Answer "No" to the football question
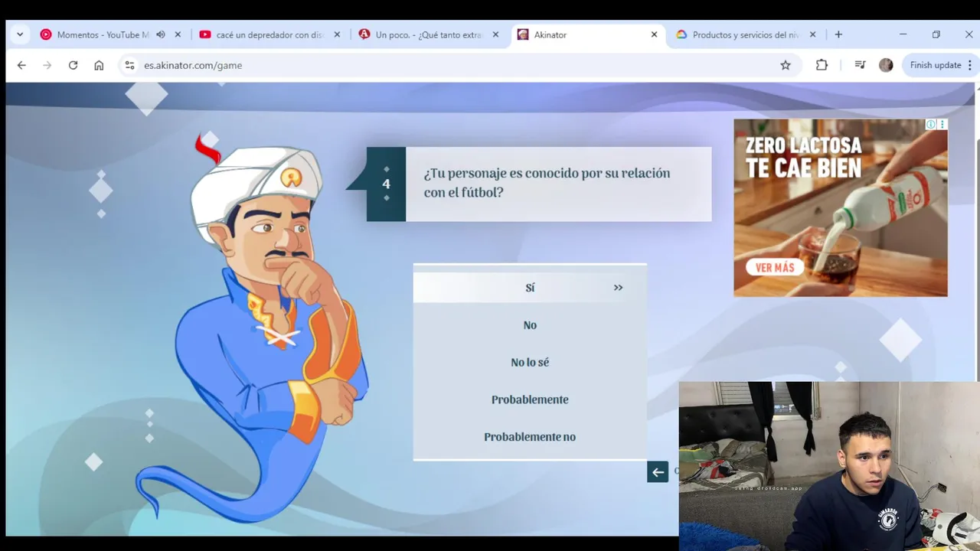Image resolution: width=980 pixels, height=551 pixels. tap(530, 325)
